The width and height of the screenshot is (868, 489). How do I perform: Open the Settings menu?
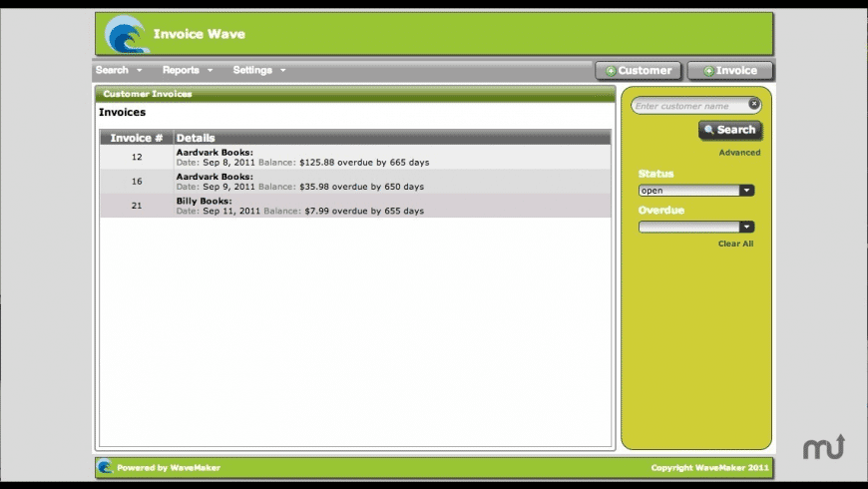(x=259, y=70)
